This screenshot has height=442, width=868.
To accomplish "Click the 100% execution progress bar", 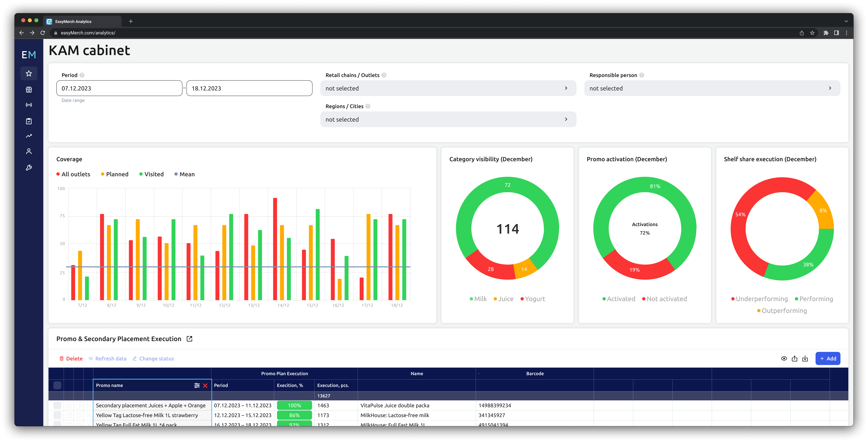I will (x=294, y=405).
